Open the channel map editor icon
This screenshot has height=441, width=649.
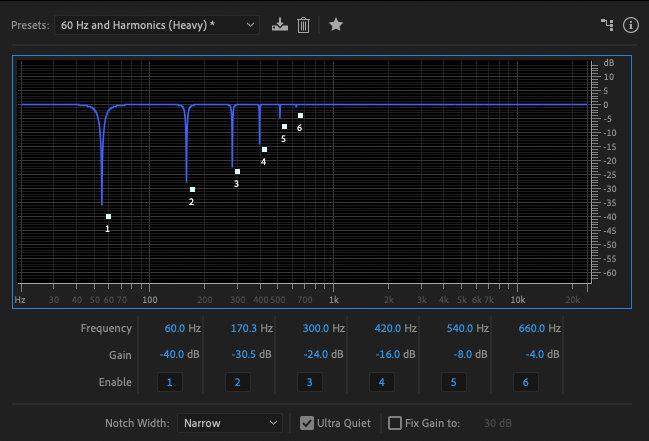(607, 25)
